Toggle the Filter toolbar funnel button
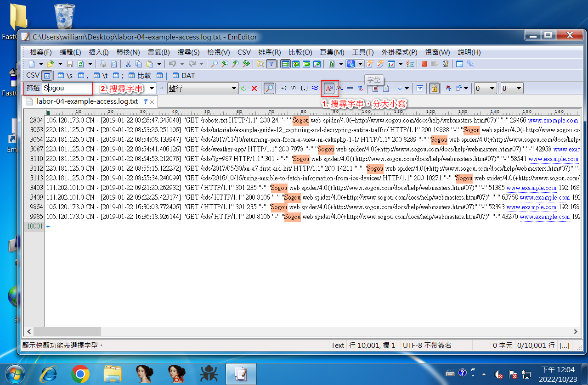Screen dimensions: 588x385 271,64
